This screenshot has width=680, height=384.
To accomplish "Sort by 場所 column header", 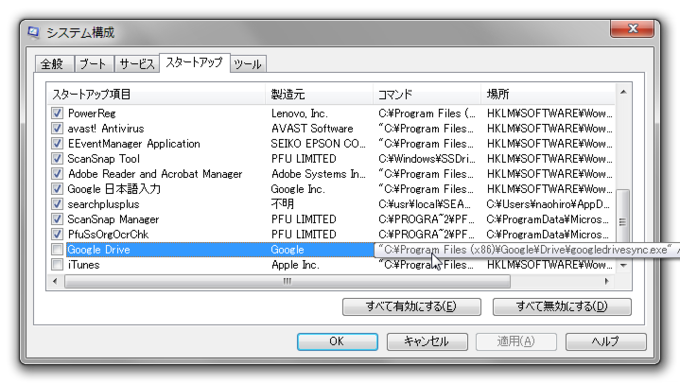I will click(x=548, y=94).
